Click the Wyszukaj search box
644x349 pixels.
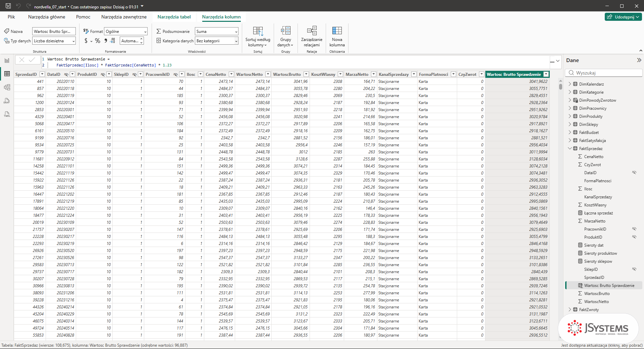tap(604, 73)
